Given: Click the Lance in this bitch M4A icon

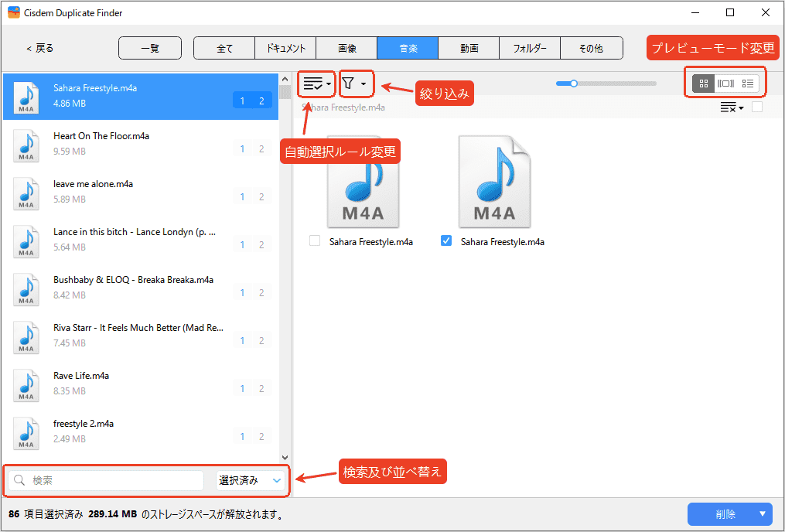Looking at the screenshot, I should pos(26,241).
